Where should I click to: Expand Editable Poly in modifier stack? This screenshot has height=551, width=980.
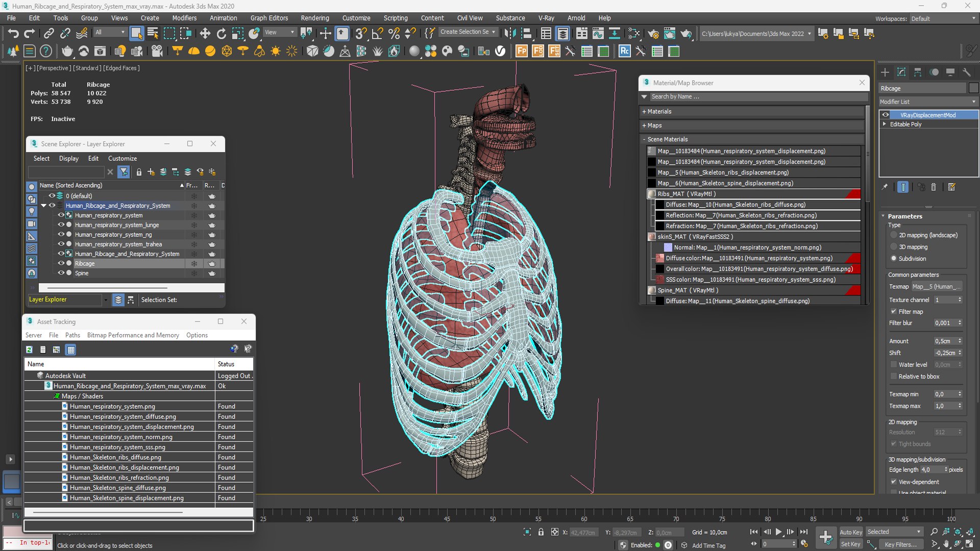[x=885, y=124]
